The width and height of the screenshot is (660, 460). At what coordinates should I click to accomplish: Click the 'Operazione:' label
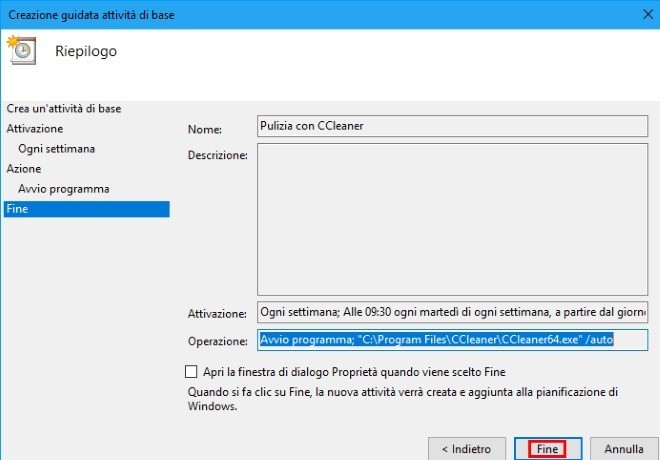[x=216, y=341]
